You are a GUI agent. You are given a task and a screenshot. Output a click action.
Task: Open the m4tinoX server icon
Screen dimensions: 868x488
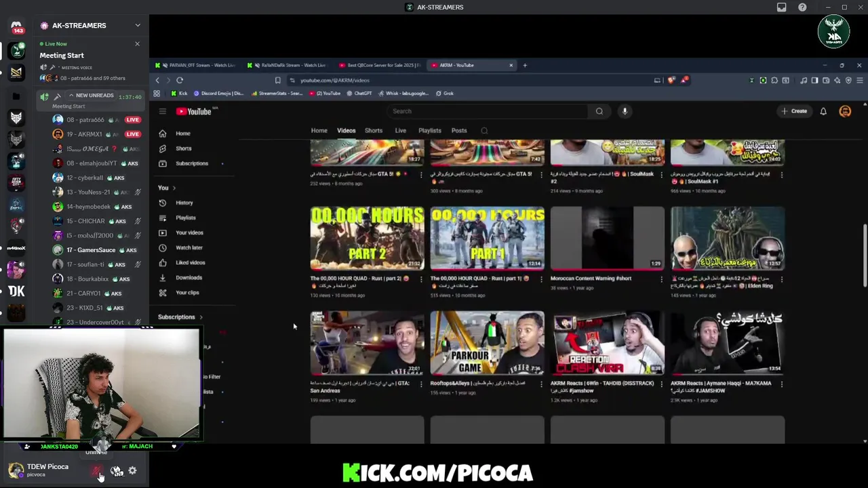click(16, 248)
